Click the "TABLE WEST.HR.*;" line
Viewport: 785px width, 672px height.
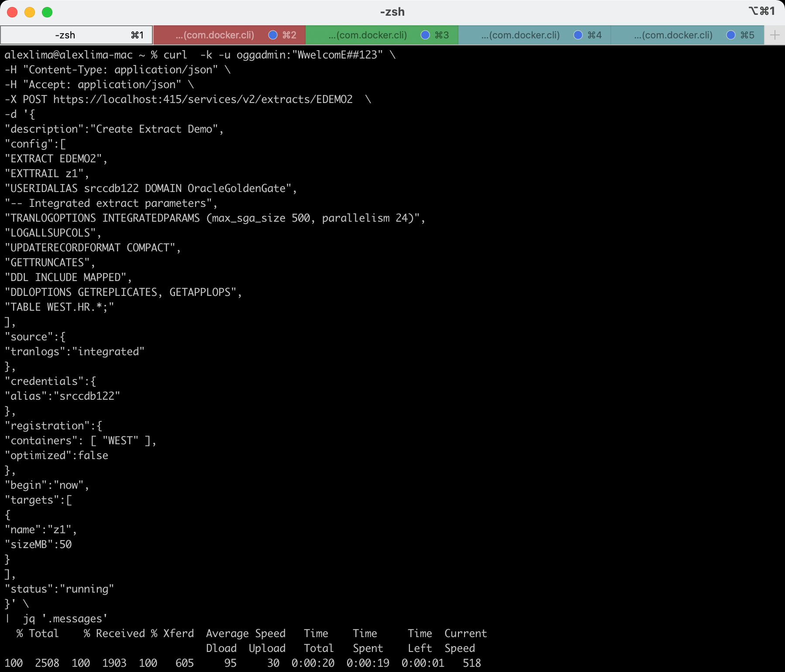[x=59, y=307]
